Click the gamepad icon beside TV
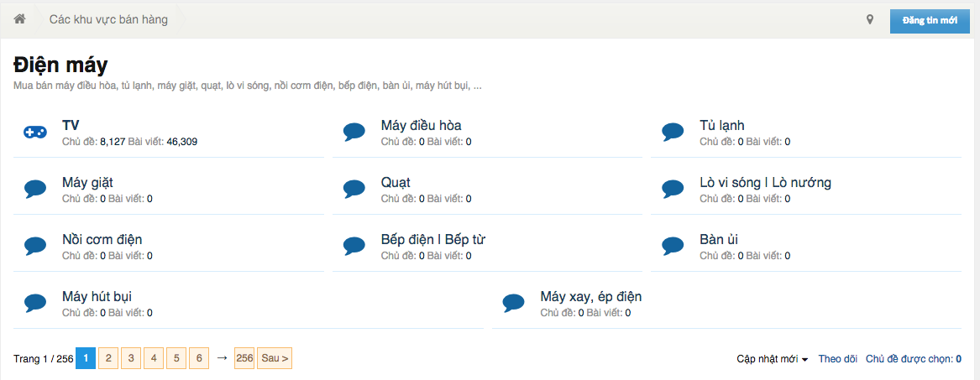 (35, 132)
